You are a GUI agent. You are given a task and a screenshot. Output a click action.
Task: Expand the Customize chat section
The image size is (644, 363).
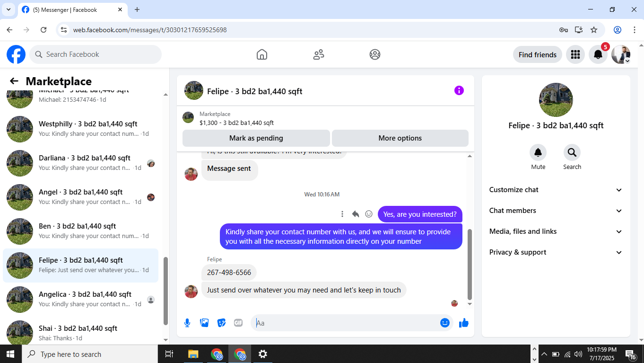[556, 190]
